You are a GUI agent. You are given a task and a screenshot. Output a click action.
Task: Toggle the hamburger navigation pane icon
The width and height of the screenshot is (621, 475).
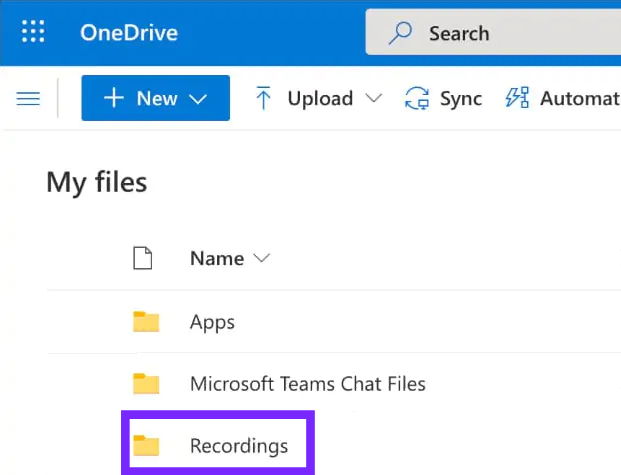pos(29,98)
